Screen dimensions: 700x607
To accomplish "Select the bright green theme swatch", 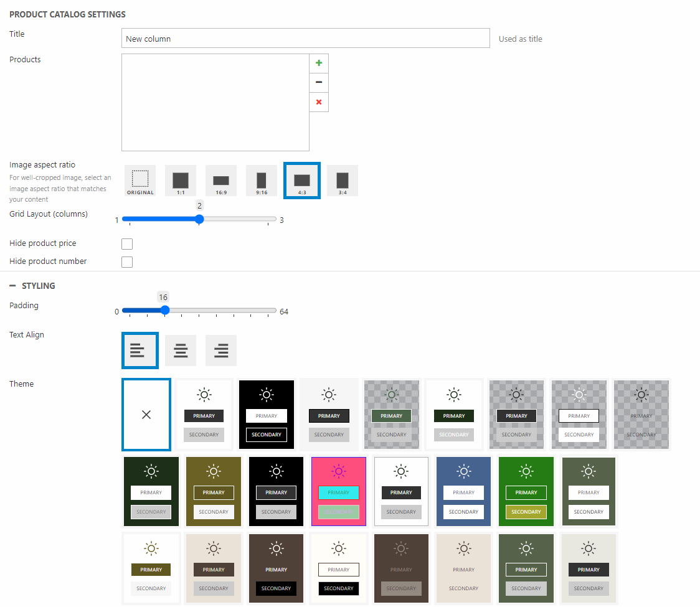I will [x=526, y=491].
